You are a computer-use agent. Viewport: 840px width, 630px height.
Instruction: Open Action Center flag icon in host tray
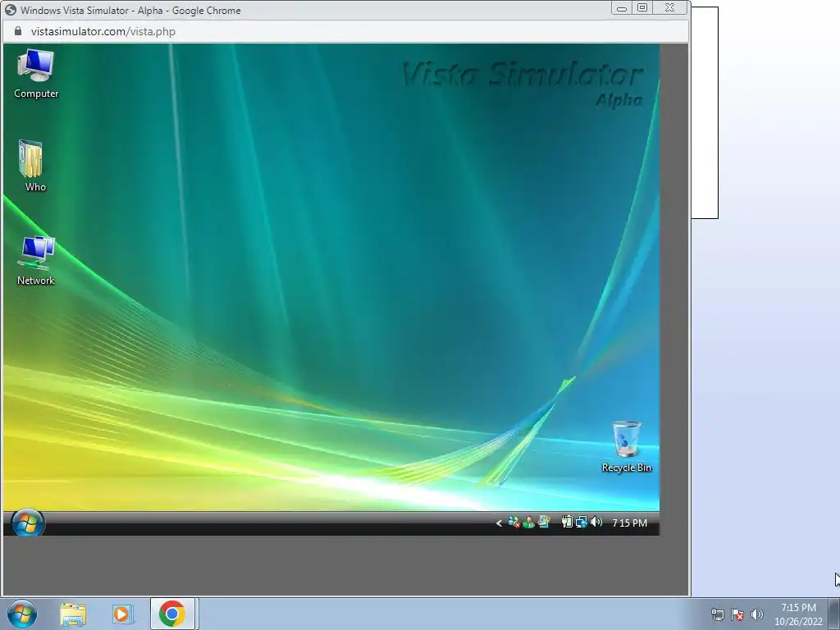coord(737,614)
